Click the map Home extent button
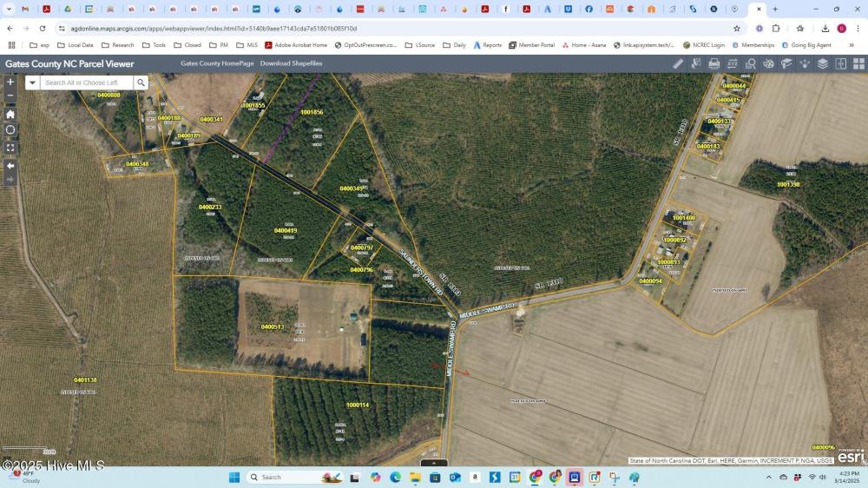 [10, 114]
